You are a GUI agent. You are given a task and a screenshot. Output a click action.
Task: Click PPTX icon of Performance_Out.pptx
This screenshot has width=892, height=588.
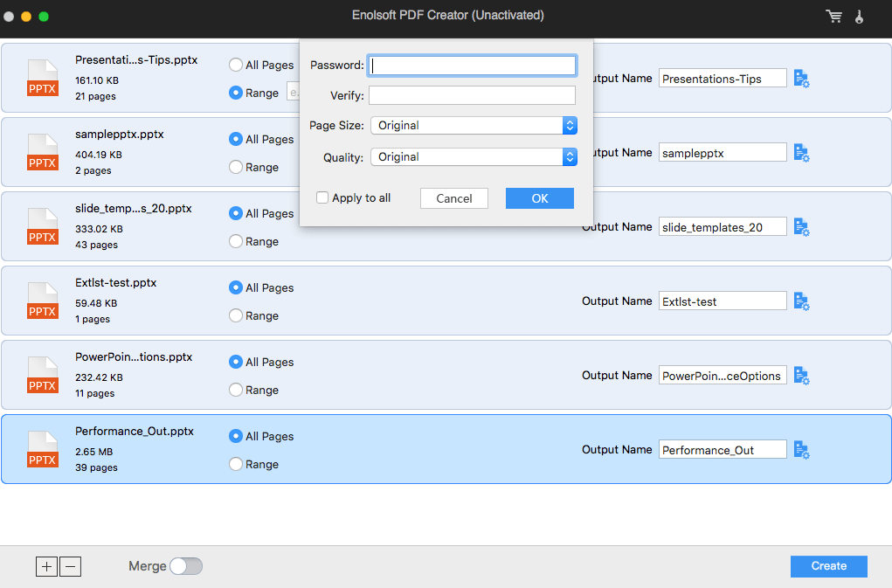[x=43, y=449]
